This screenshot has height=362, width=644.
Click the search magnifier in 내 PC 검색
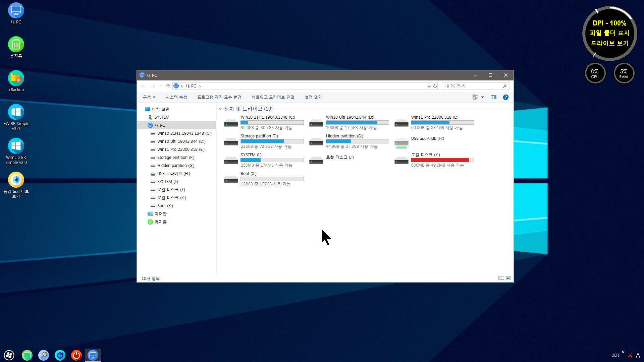click(504, 86)
